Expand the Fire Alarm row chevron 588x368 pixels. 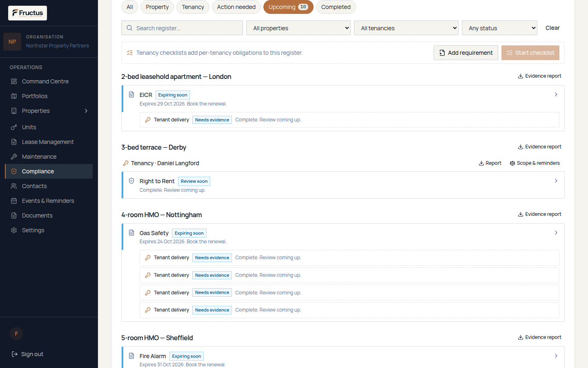click(556, 356)
